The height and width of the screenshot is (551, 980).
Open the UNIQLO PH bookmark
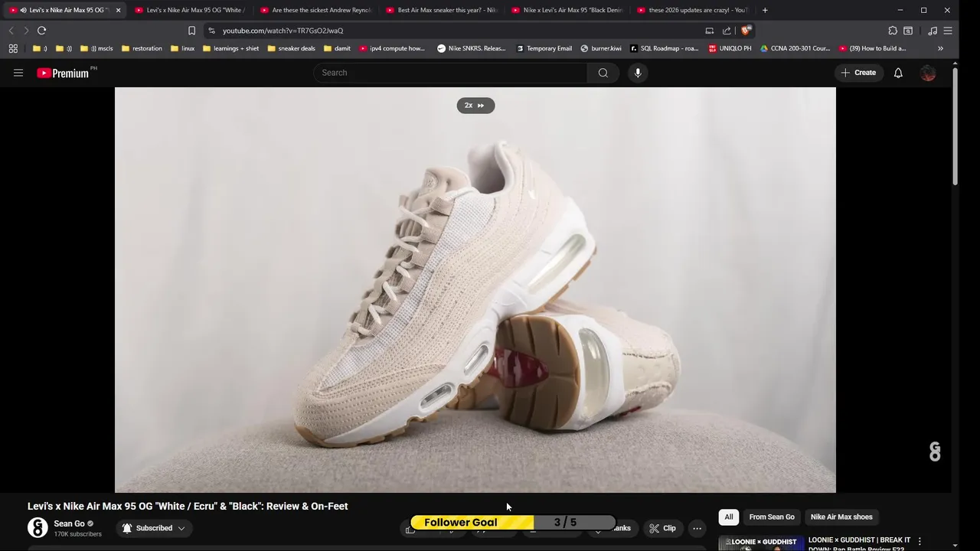click(730, 48)
